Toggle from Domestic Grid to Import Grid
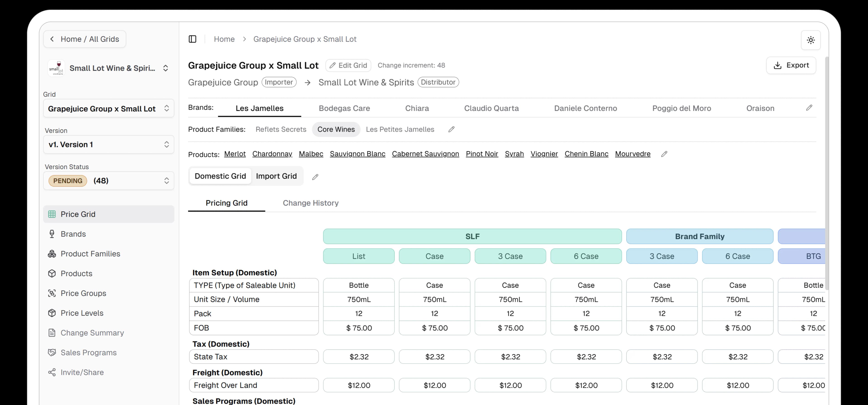 (276, 176)
